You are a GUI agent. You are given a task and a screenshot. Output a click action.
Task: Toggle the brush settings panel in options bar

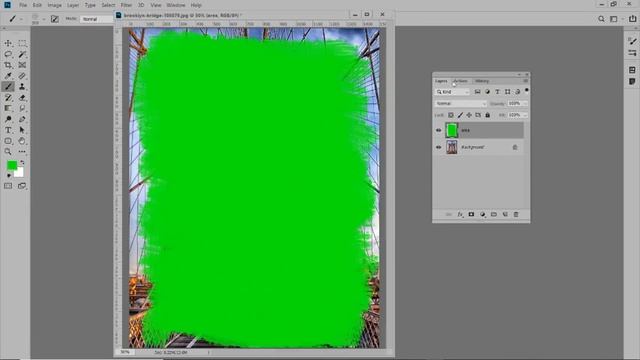tap(55, 19)
